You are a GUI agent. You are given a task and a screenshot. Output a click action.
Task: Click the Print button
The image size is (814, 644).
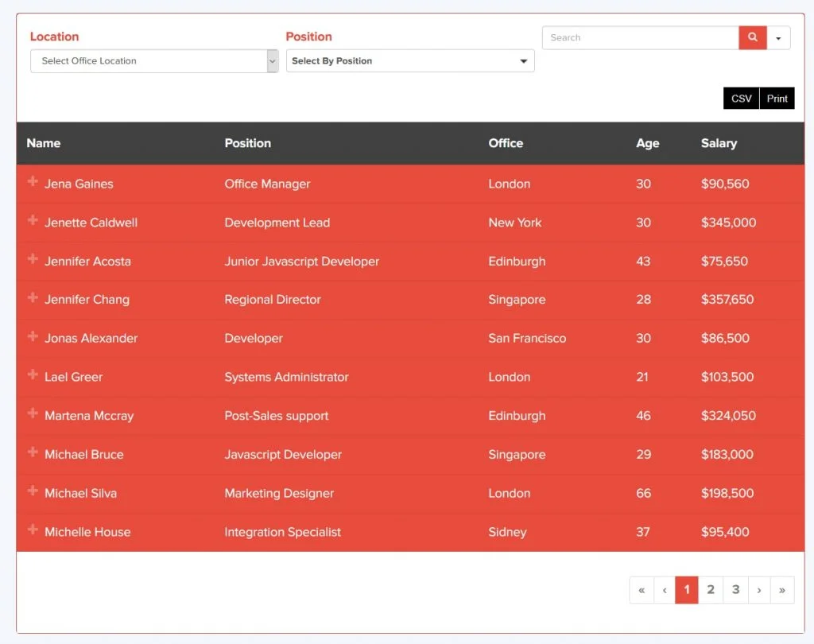(777, 98)
